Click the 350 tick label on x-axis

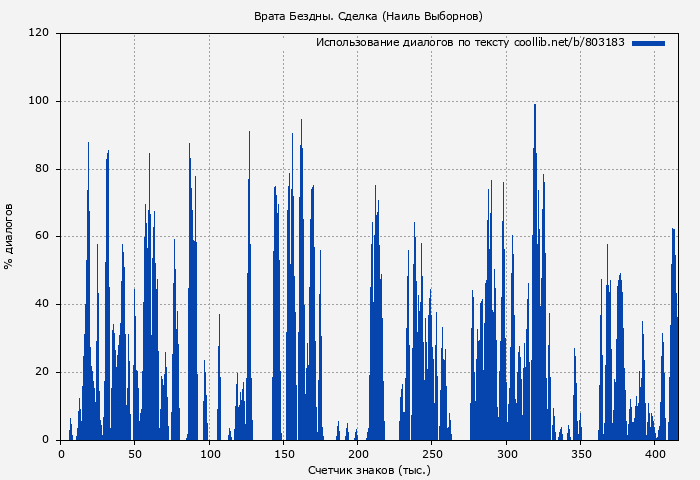coord(580,454)
